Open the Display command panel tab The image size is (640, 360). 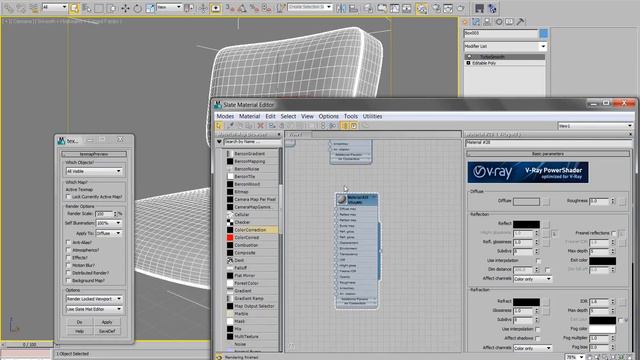point(509,22)
